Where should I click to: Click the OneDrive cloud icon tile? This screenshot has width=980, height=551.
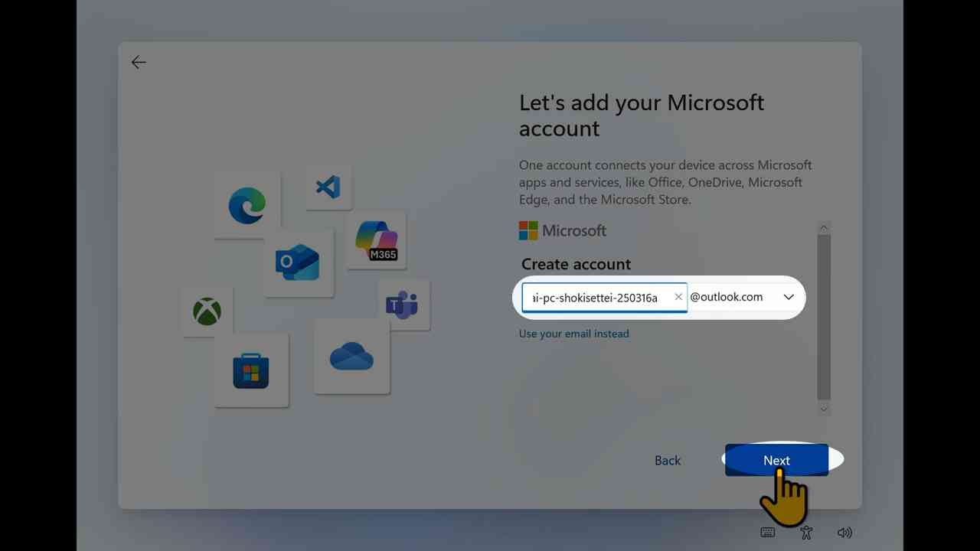pos(351,357)
